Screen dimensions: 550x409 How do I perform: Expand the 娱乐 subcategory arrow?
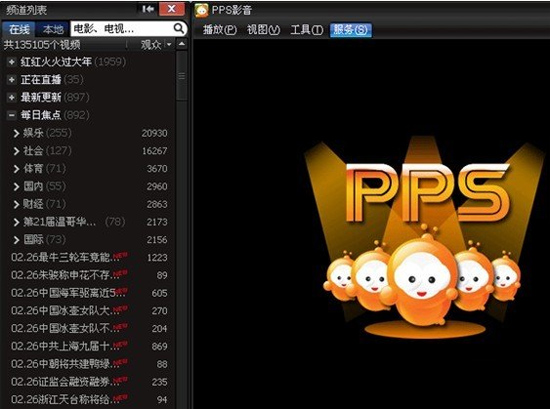click(16, 133)
